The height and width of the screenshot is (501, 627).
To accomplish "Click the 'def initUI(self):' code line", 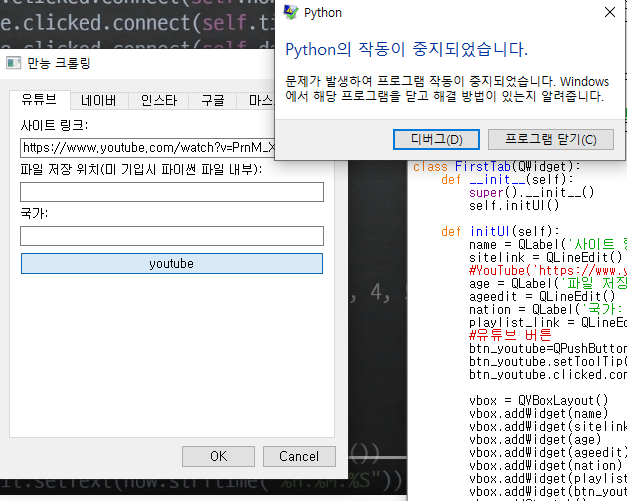I will (x=500, y=232).
